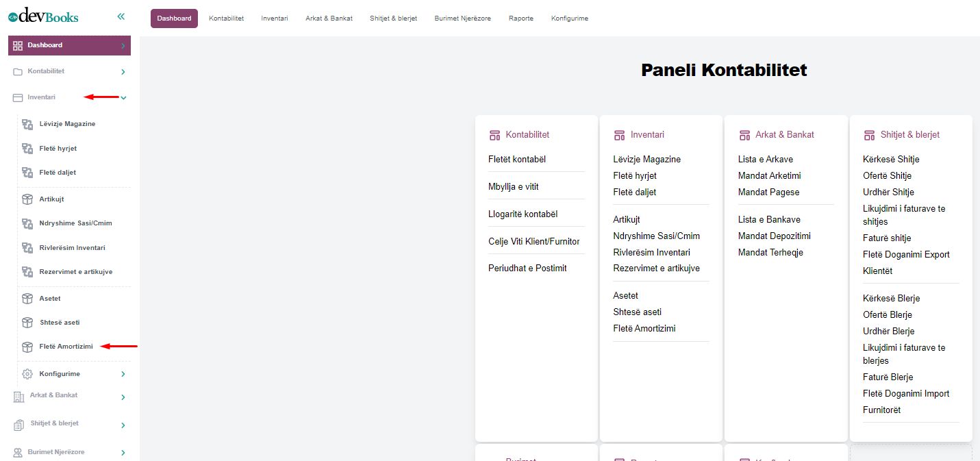Open Arkat & Bankat top menu
Screen dimensions: 980x461
[329, 18]
